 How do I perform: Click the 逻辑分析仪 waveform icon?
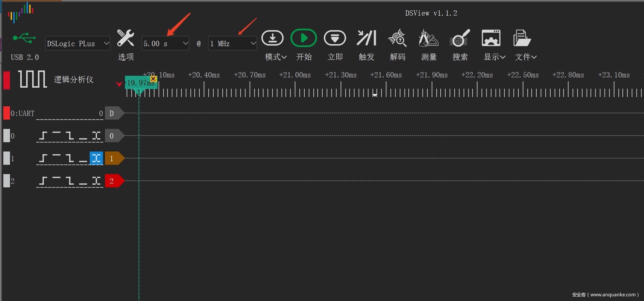click(32, 79)
